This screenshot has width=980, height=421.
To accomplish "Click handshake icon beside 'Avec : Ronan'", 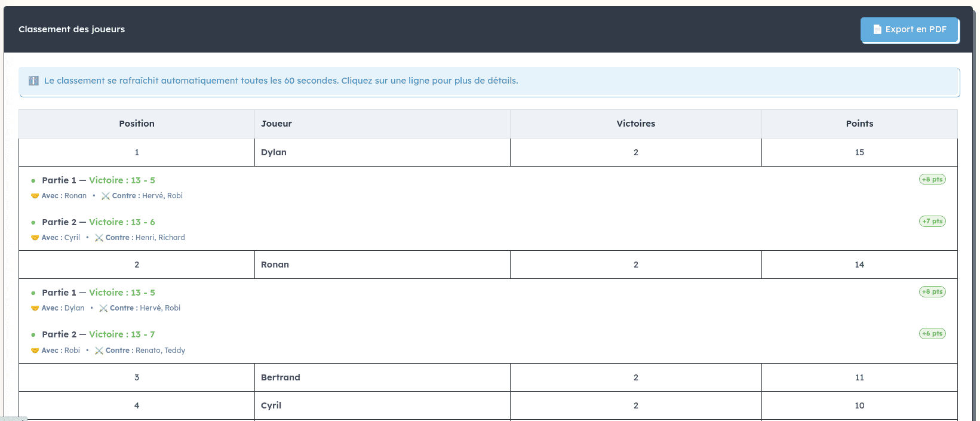I will [35, 196].
